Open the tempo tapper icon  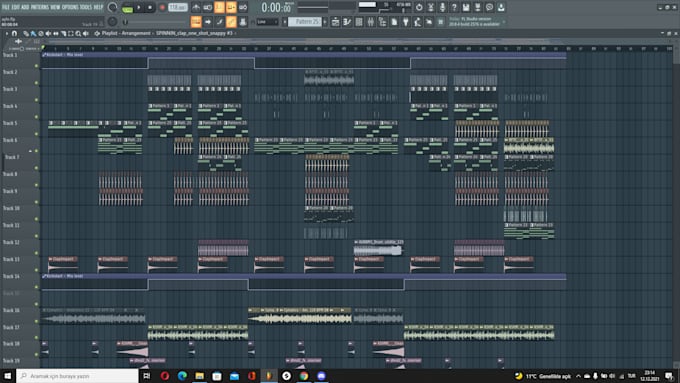coord(417,22)
